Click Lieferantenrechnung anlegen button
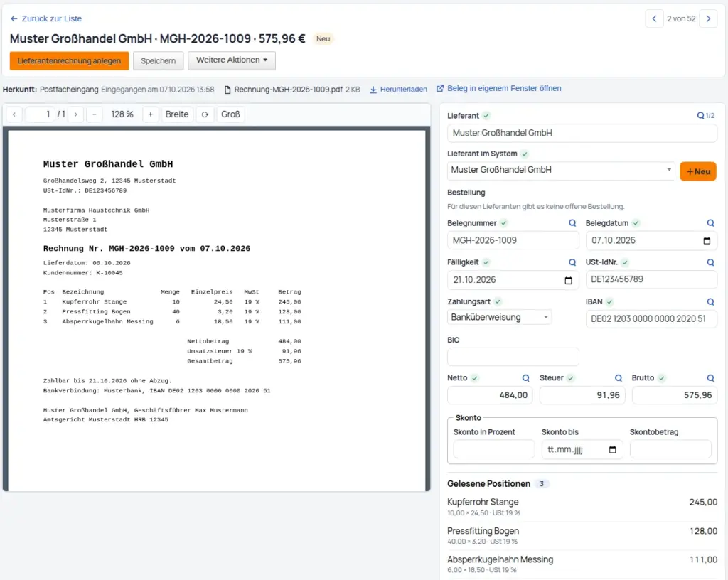This screenshot has width=728, height=580. click(x=69, y=61)
